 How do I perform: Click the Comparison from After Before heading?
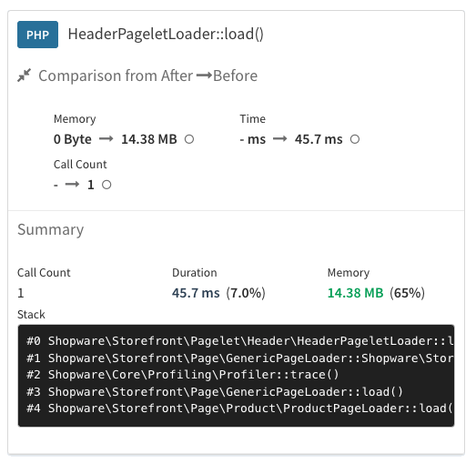(x=148, y=76)
